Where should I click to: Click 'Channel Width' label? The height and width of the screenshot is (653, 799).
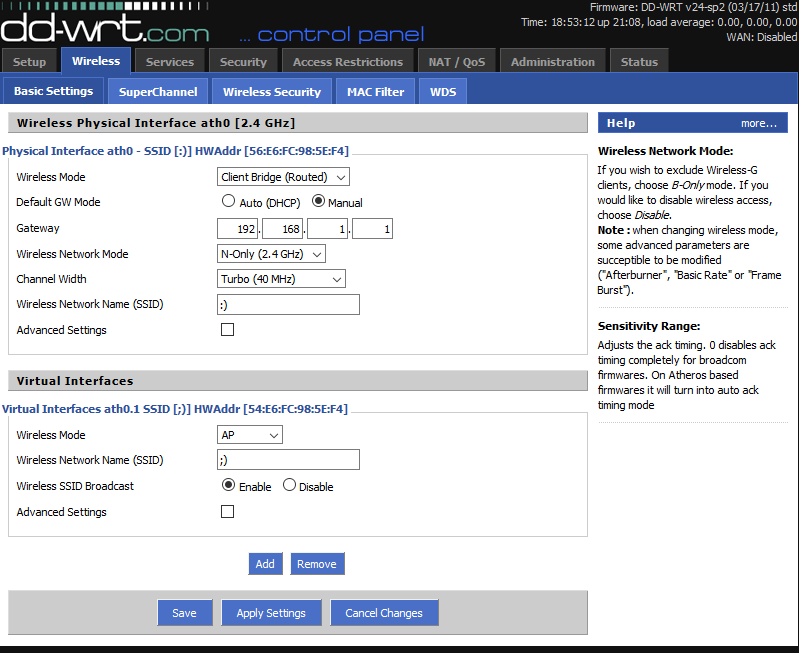(x=51, y=279)
